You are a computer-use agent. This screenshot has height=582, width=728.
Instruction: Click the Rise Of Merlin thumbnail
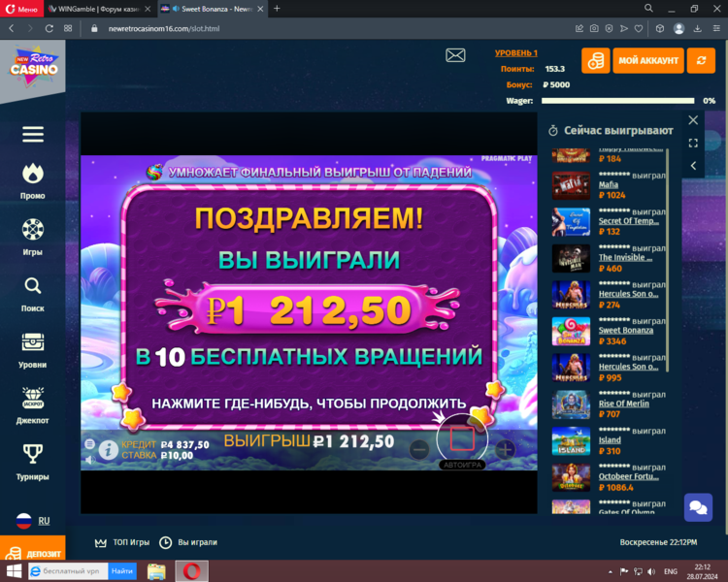tap(571, 404)
